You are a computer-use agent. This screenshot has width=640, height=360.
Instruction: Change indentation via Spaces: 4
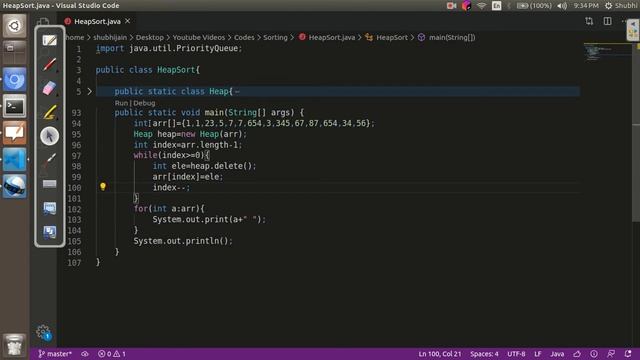pos(484,354)
